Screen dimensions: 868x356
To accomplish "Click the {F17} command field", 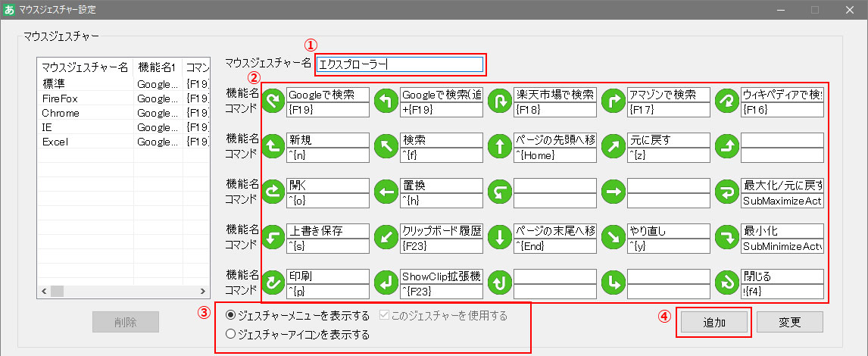I will pos(669,110).
